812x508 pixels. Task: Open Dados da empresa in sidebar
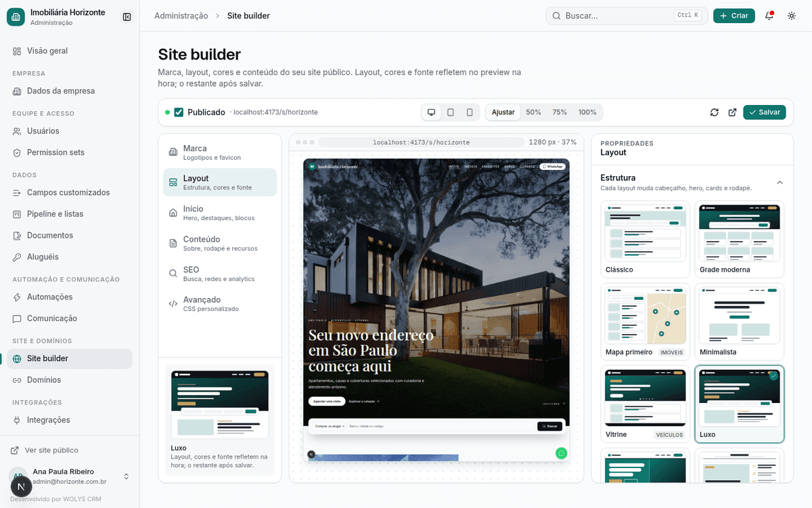pyautogui.click(x=70, y=91)
